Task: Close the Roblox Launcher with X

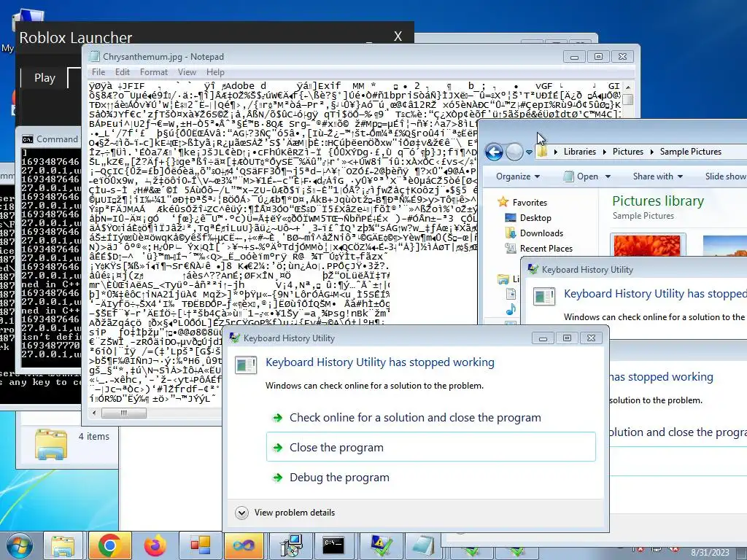Action: pos(398,36)
